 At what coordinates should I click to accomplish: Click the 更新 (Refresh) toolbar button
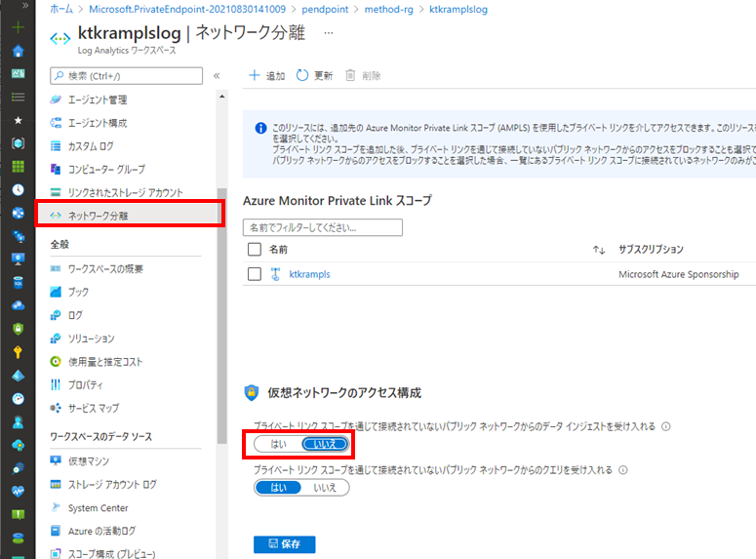tap(314, 76)
